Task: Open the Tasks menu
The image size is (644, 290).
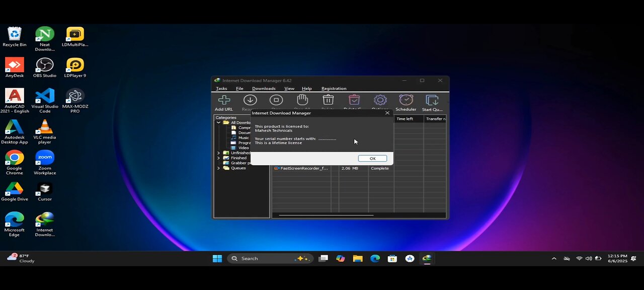Action: 221,88
